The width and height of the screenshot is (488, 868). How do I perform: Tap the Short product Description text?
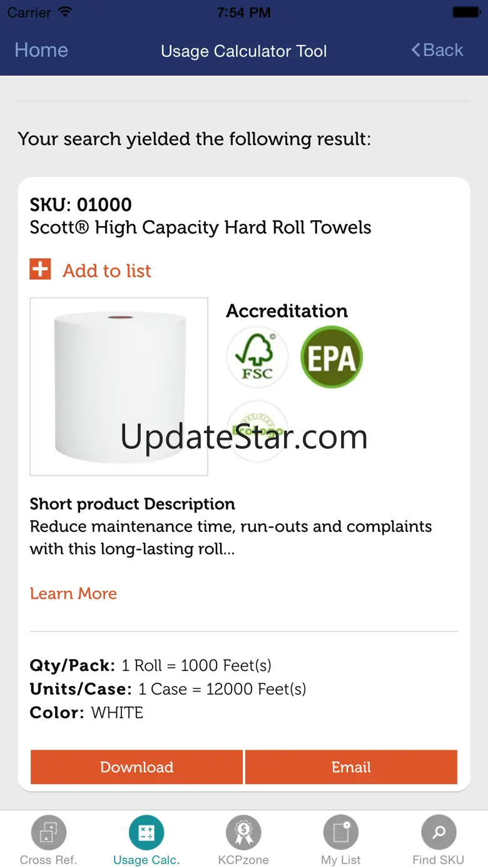click(230, 537)
